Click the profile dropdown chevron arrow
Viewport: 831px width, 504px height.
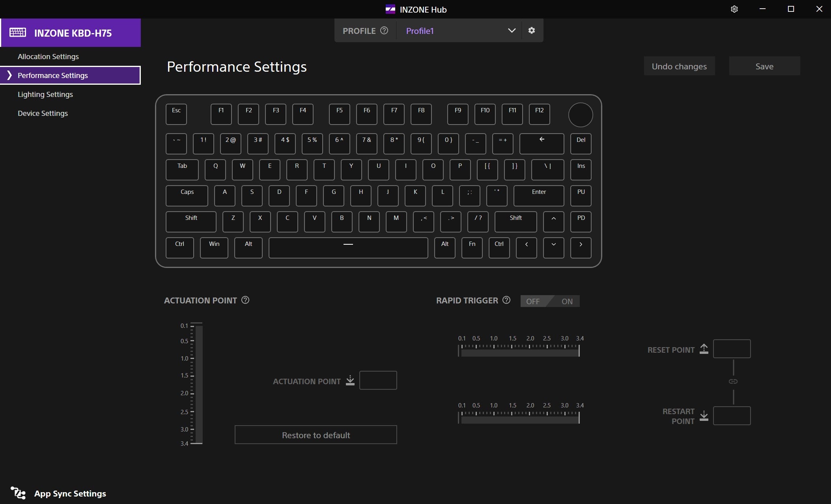tap(512, 30)
